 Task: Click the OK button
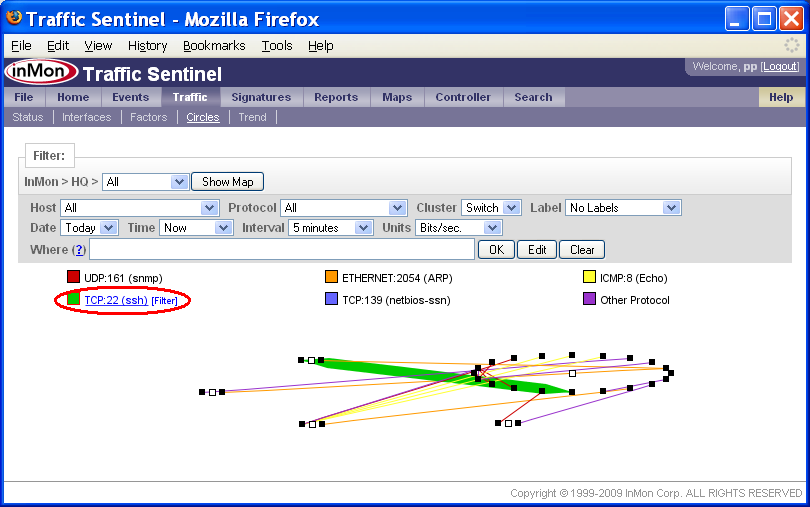coord(496,250)
